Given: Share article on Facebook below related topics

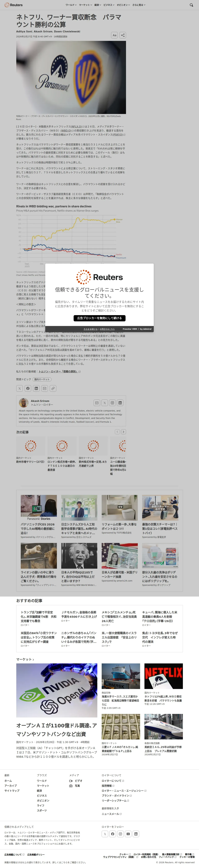Looking at the screenshot, I should point(28,388).
